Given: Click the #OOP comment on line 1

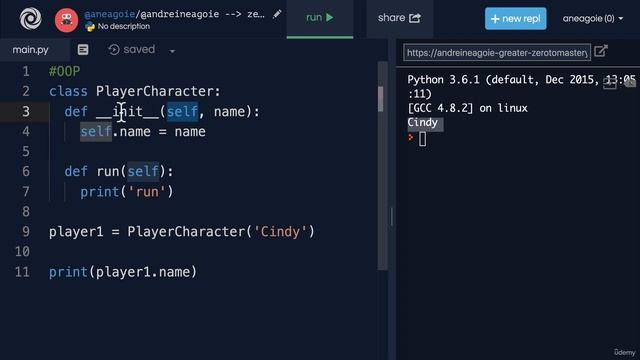Looking at the screenshot, I should [64, 71].
